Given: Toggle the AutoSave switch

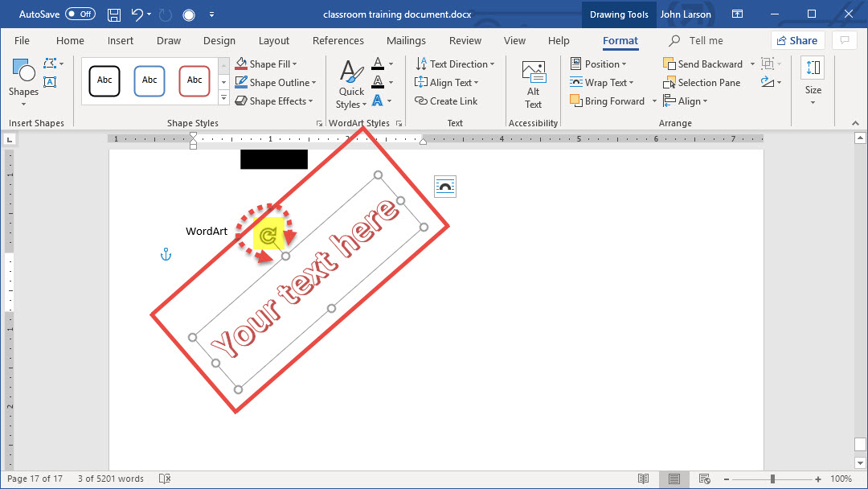Looking at the screenshot, I should (80, 14).
